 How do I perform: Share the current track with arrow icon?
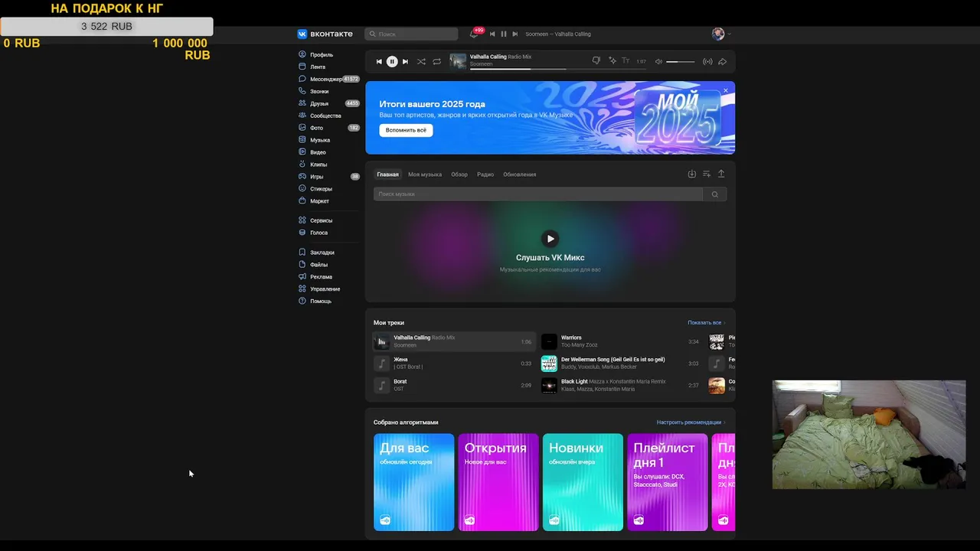[x=722, y=62]
